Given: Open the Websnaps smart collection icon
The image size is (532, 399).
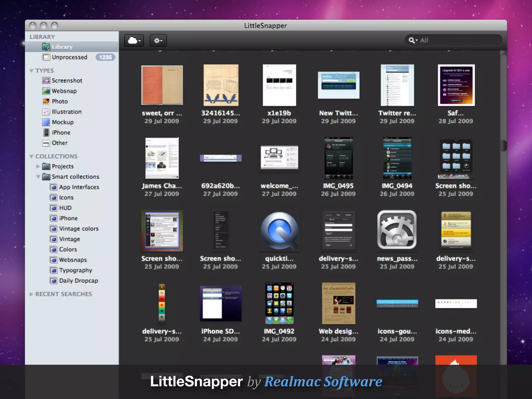Looking at the screenshot, I should point(54,260).
